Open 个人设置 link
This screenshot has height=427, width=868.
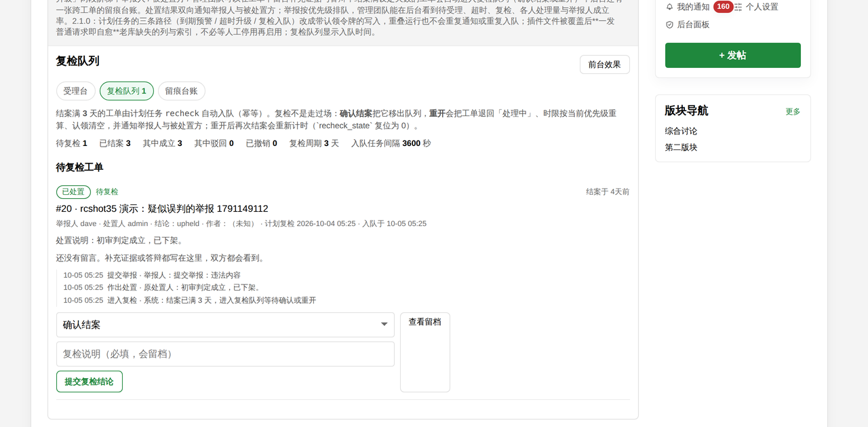pyautogui.click(x=762, y=7)
